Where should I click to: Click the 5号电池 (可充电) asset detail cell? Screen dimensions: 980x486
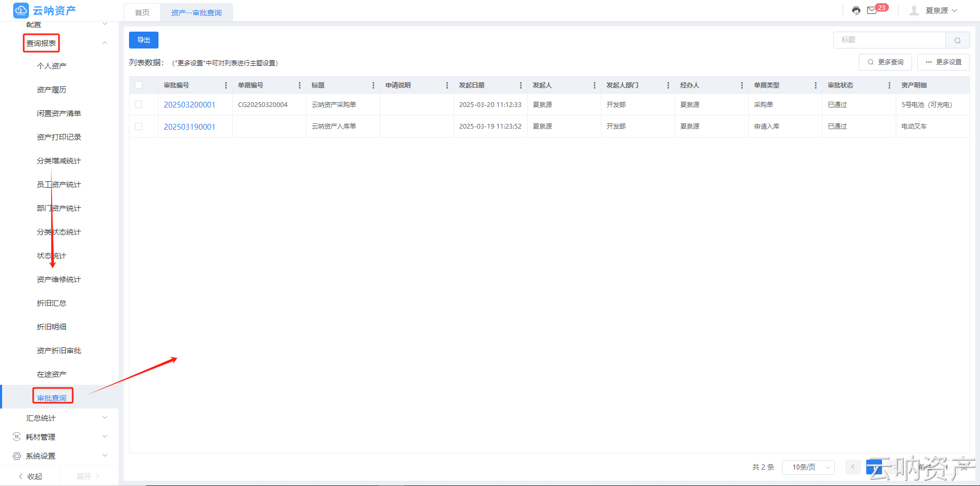click(x=927, y=105)
